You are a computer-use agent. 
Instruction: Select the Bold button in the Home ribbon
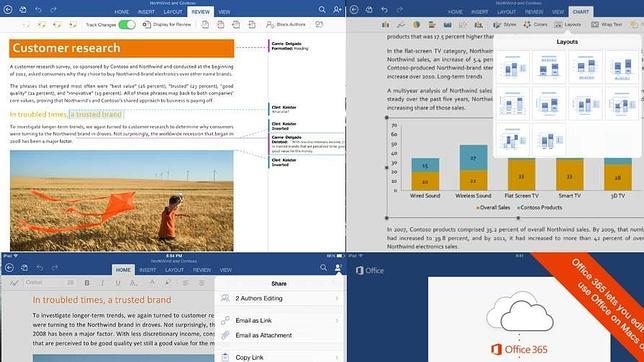(87, 283)
